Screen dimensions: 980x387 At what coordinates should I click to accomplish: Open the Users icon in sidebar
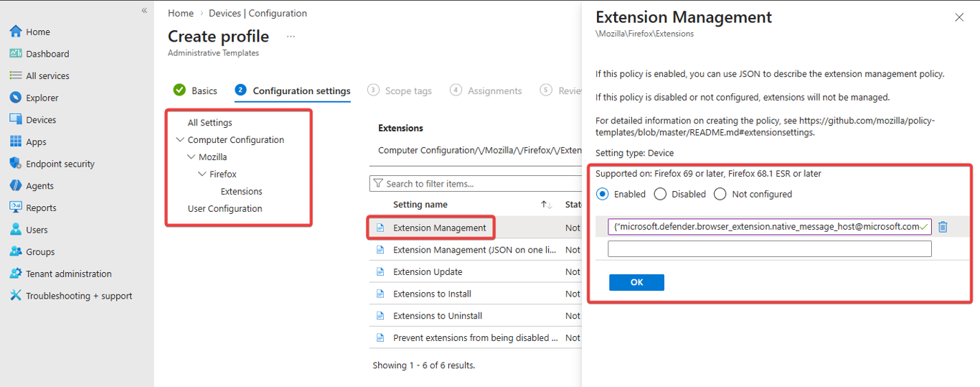pos(16,230)
